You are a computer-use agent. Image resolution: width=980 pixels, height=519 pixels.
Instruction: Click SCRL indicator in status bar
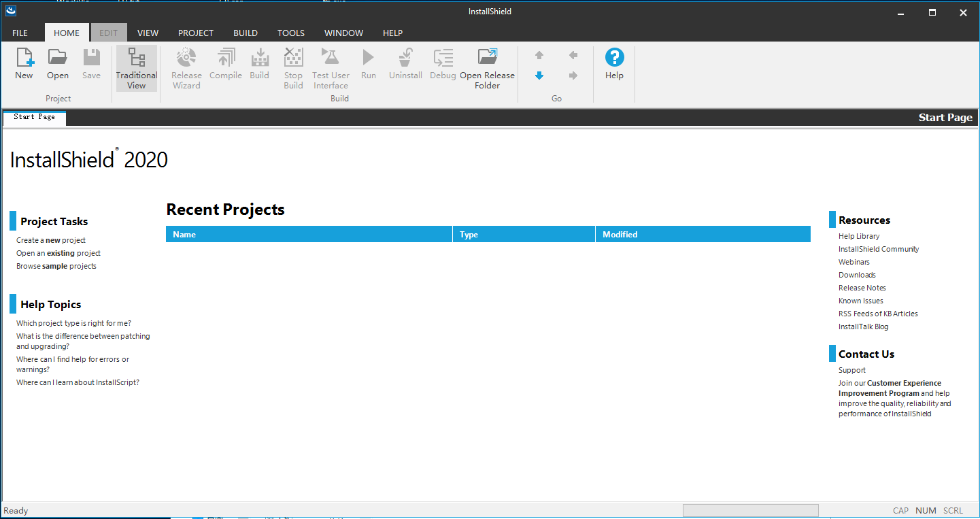point(953,510)
